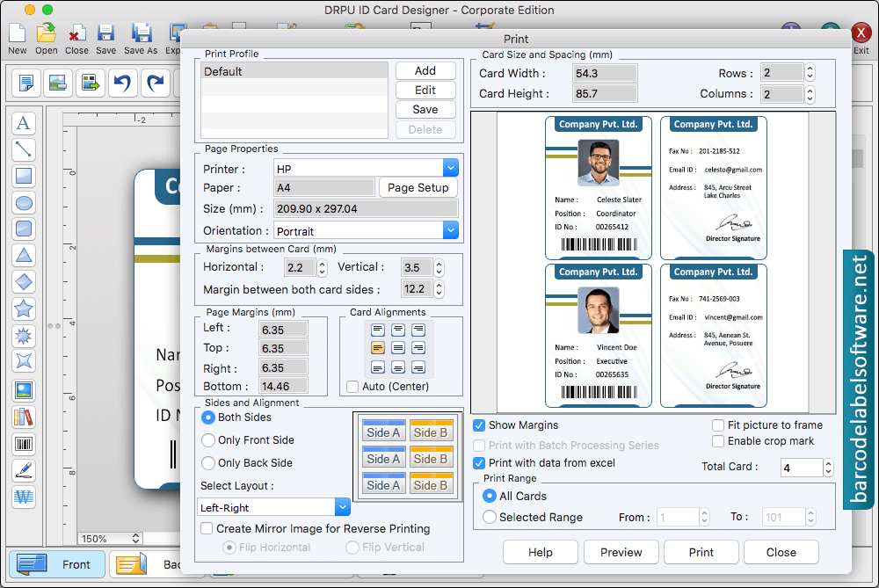Enable crop mark checkbox

(718, 441)
